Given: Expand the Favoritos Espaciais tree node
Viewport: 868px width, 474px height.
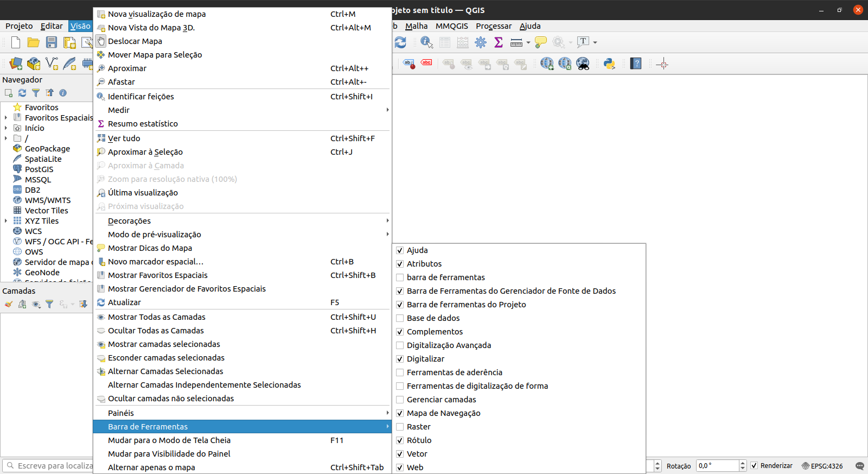Looking at the screenshot, I should click(6, 118).
